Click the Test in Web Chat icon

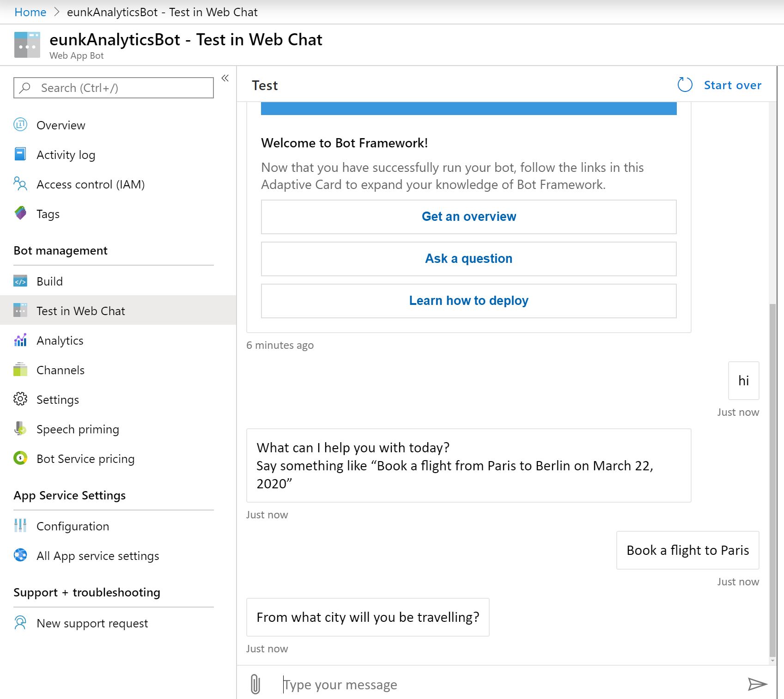tap(20, 310)
